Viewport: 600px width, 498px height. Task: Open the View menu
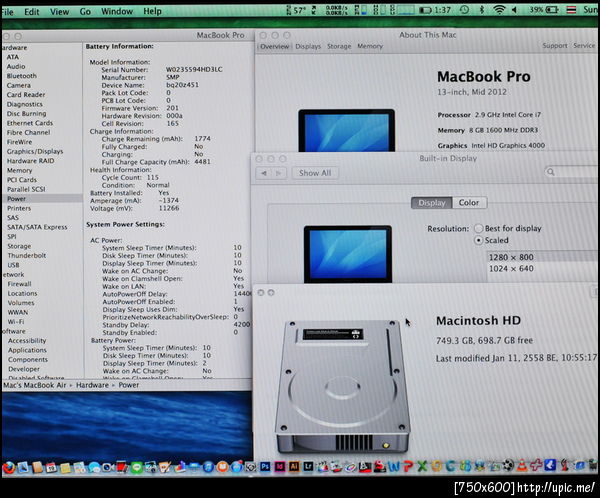click(60, 11)
